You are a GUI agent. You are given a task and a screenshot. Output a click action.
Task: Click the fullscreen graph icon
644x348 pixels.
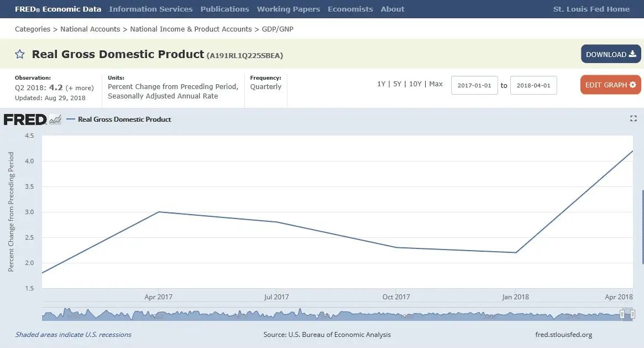633,118
